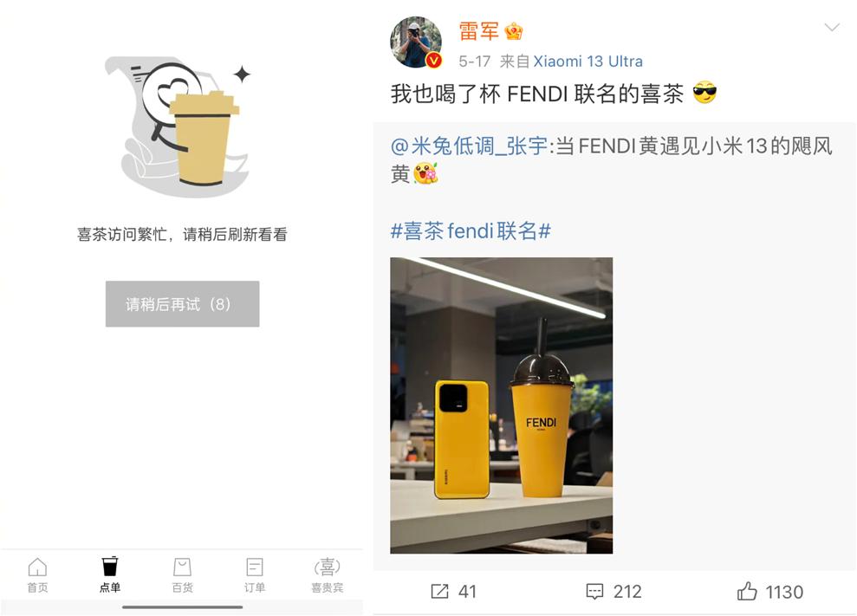Tap the crown membership badge
The height and width of the screenshot is (616, 857).
pyautogui.click(x=514, y=31)
